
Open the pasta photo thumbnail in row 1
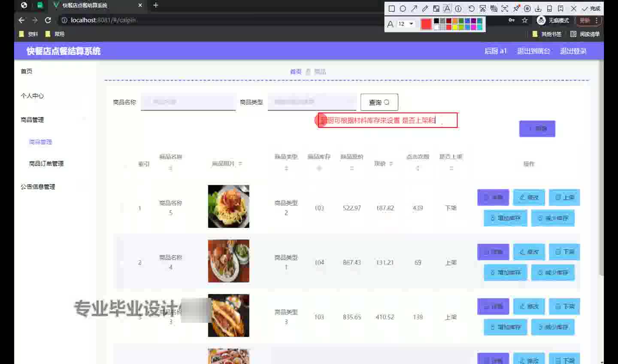(228, 206)
